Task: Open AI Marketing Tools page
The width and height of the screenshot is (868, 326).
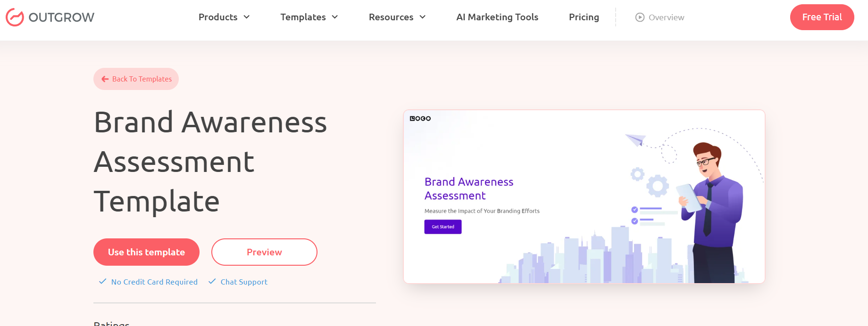Action: 497,17
